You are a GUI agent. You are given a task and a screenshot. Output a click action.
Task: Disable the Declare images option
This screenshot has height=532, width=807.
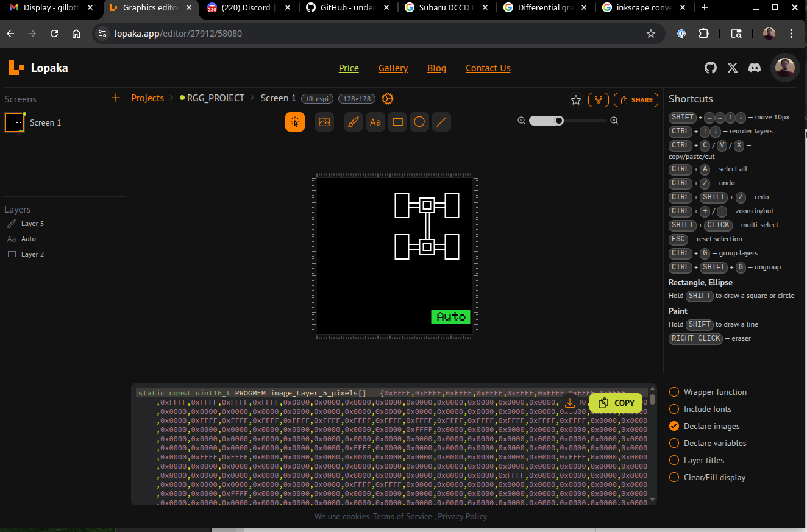click(x=674, y=426)
